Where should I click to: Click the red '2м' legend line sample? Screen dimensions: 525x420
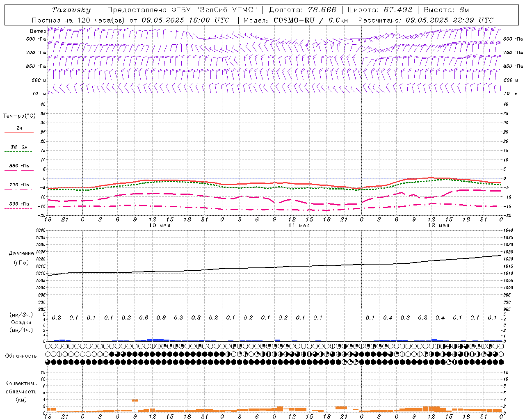click(19, 132)
